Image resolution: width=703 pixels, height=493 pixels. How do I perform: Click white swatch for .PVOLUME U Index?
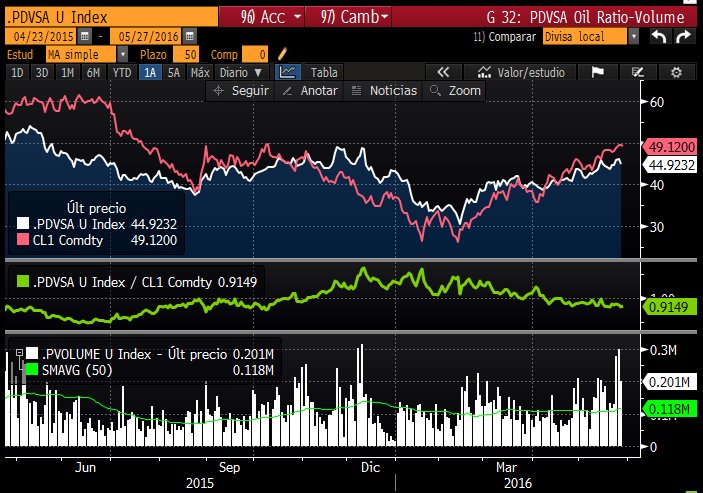(x=32, y=353)
